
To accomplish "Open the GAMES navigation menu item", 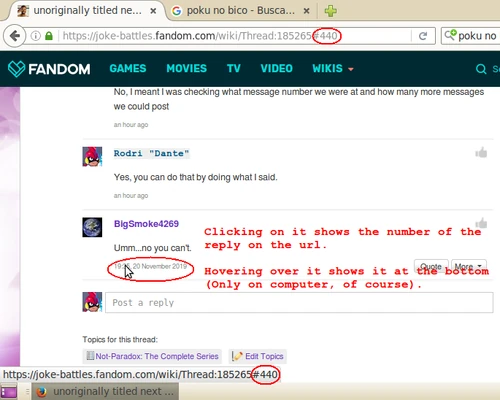I will point(128,69).
